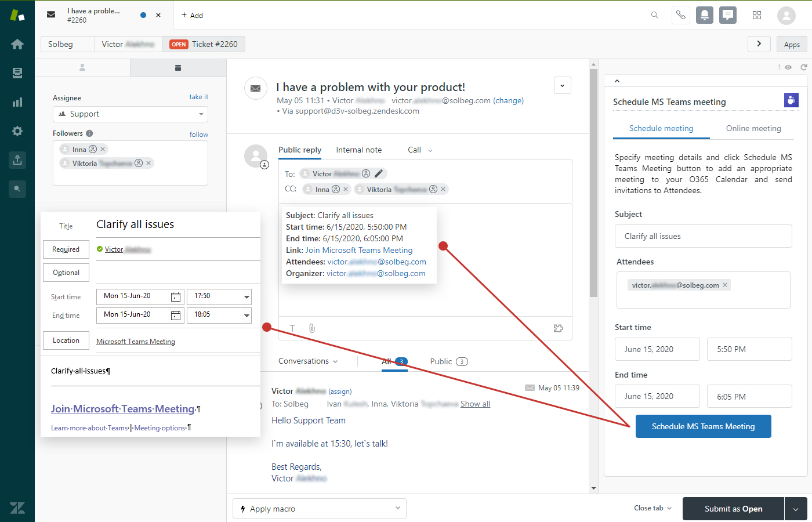Open the notifications bell icon
This screenshot has width=812, height=522.
pos(705,15)
